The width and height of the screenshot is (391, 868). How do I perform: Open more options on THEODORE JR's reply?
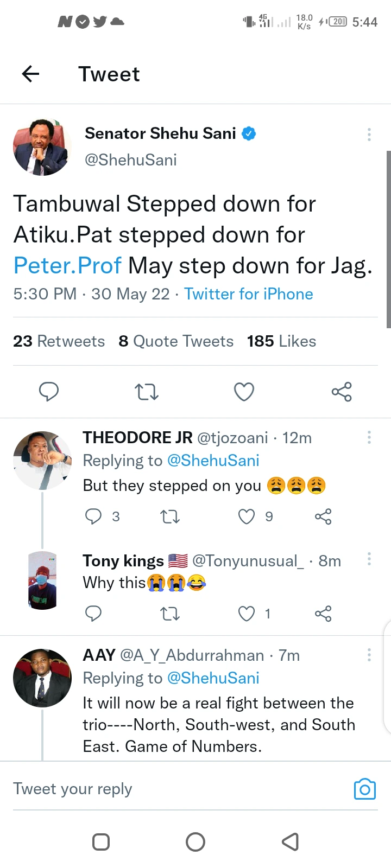click(x=369, y=437)
